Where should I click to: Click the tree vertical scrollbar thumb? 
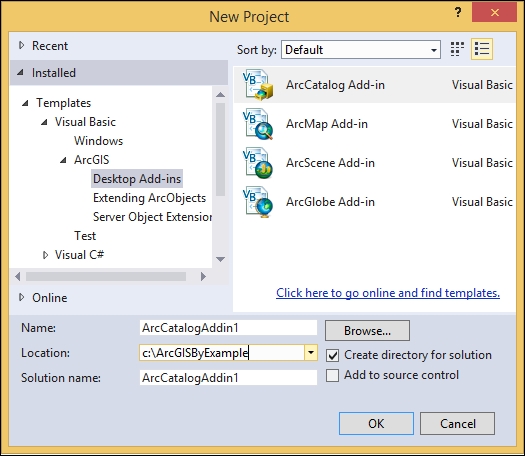220,150
